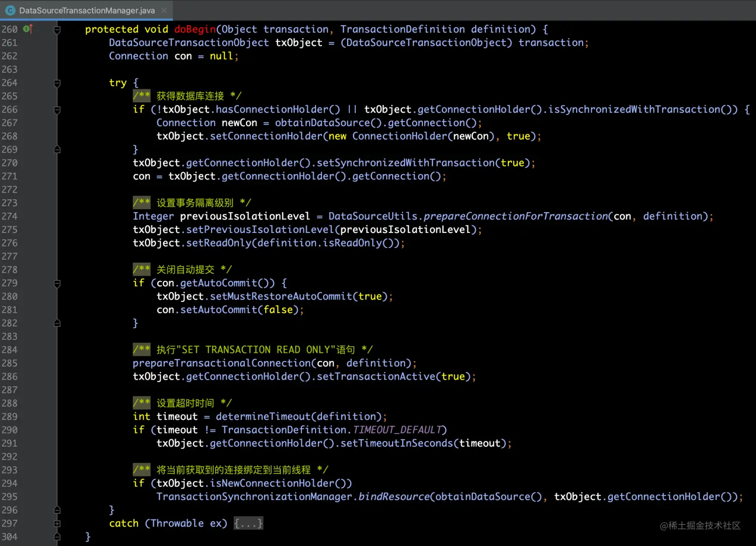Collapse the try block at line 264
The height and width of the screenshot is (546, 756).
point(57,83)
